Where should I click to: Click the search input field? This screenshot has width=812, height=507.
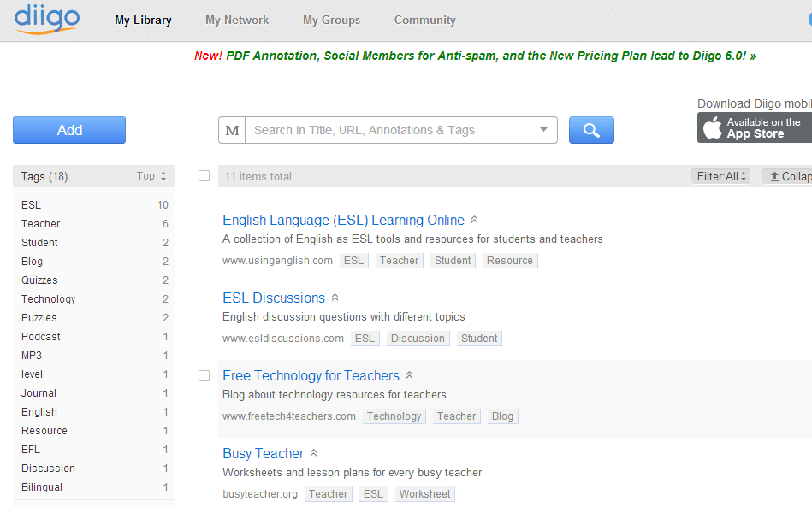[391, 130]
